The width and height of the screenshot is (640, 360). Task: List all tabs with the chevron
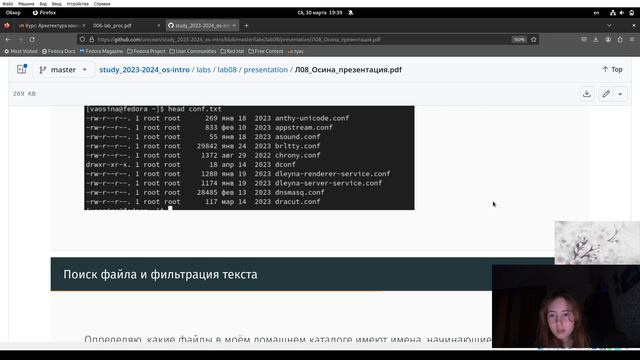[x=609, y=25]
